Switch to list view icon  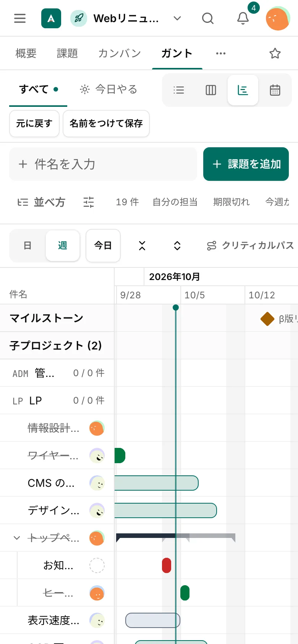click(x=179, y=90)
